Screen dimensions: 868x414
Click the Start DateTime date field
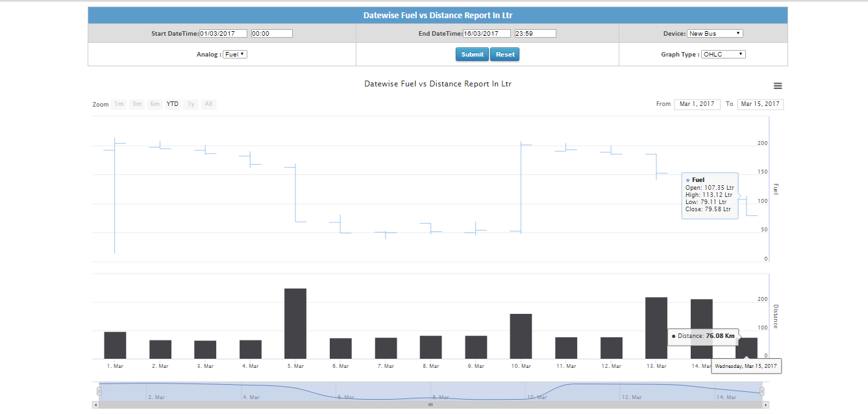click(223, 33)
